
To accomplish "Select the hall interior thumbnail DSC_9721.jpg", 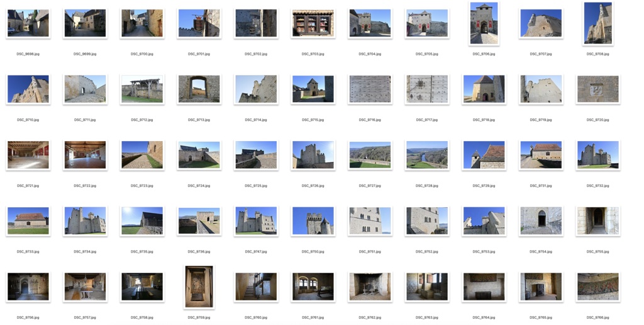I will (28, 155).
